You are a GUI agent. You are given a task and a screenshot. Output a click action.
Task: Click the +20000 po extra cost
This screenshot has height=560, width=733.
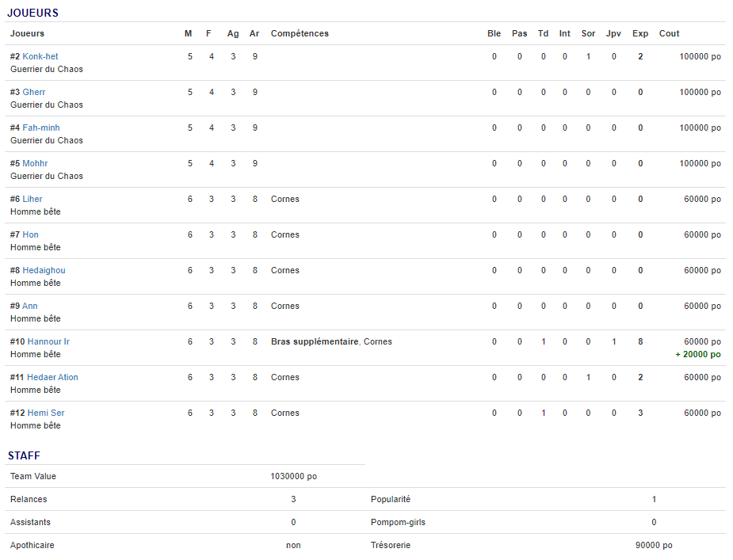(697, 354)
